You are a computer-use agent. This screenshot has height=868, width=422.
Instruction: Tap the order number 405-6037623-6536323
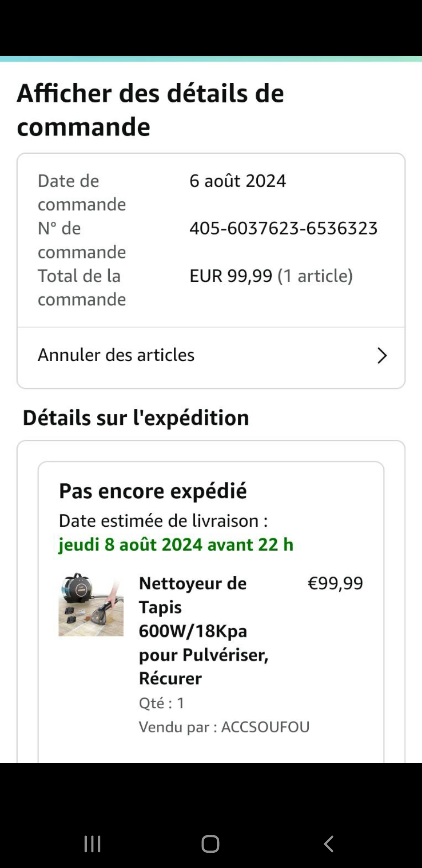coord(284,228)
